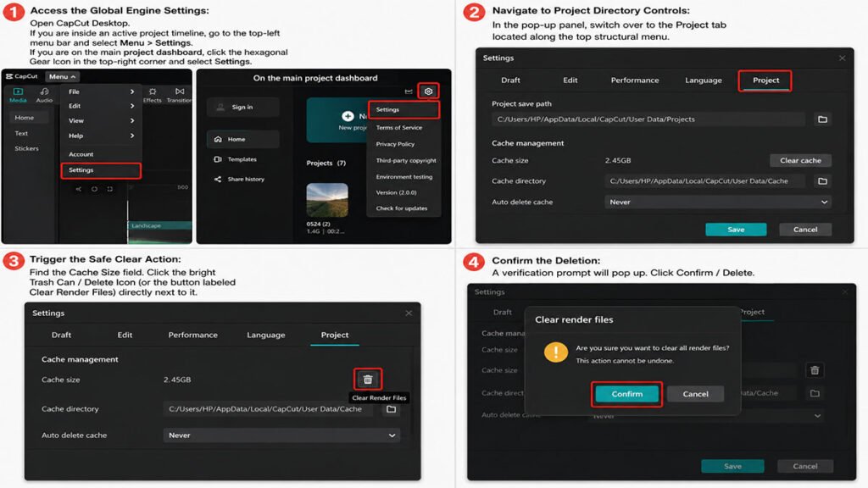
Task: Open Auto delete cache dropdown in step 2
Action: click(x=717, y=202)
